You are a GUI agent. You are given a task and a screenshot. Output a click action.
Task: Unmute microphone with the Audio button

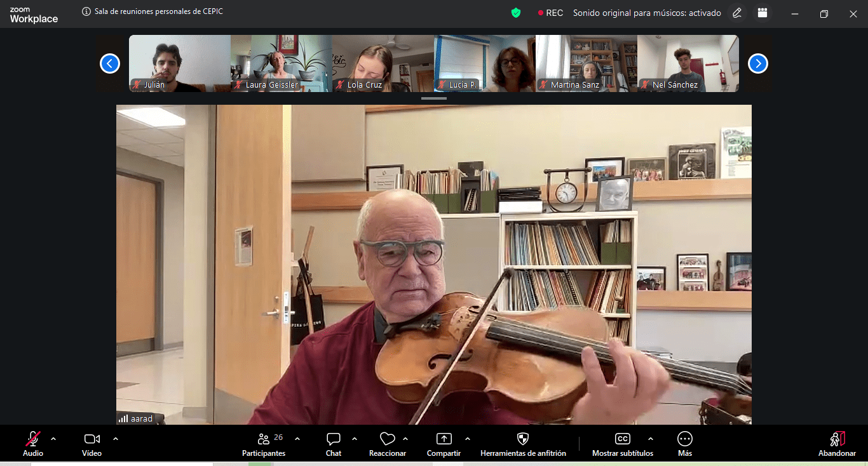(33, 444)
